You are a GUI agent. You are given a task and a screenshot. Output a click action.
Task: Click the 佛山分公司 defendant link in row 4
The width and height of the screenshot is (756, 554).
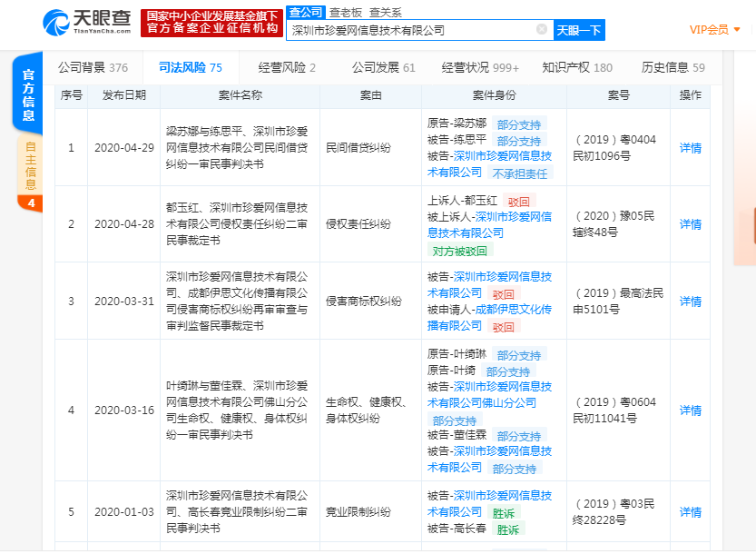(489, 395)
